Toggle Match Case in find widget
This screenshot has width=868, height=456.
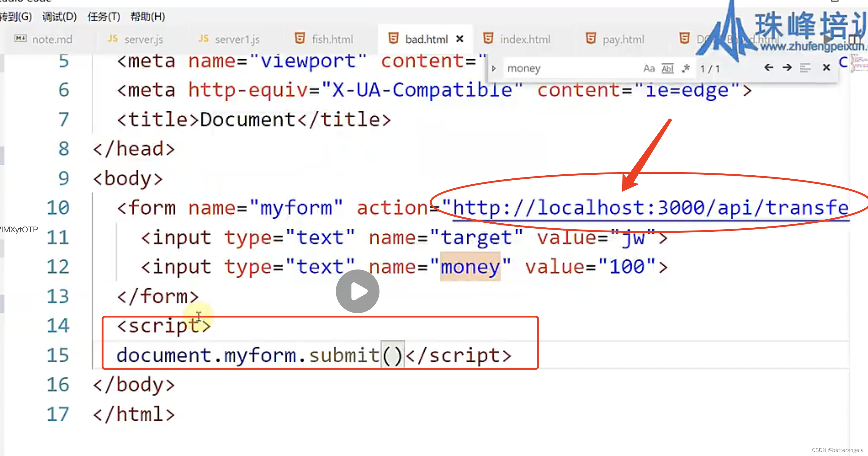click(649, 69)
